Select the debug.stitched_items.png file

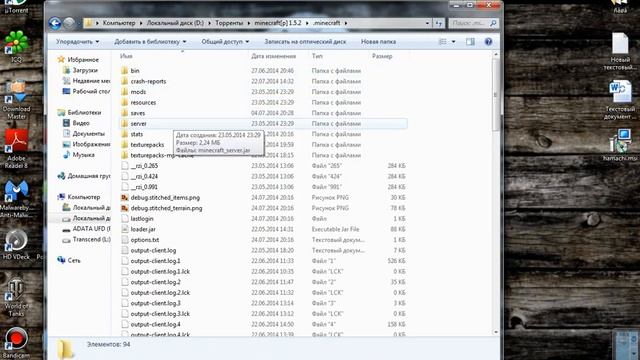point(165,198)
